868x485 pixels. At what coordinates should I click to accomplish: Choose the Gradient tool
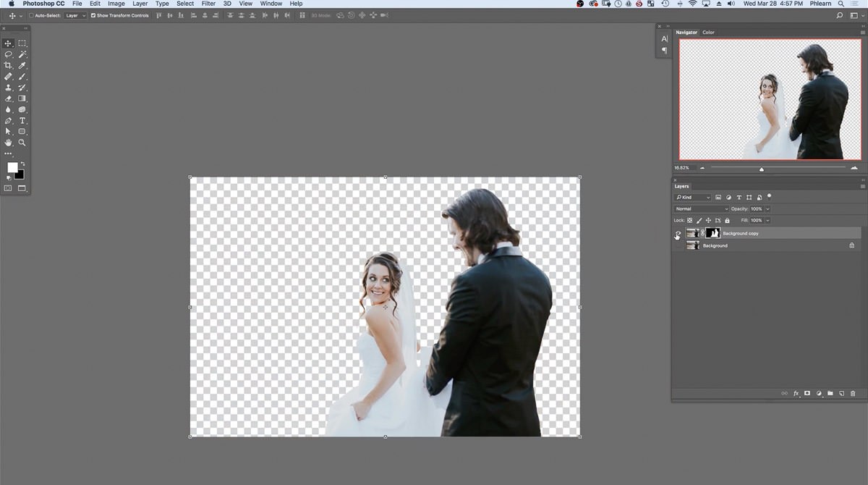point(22,98)
